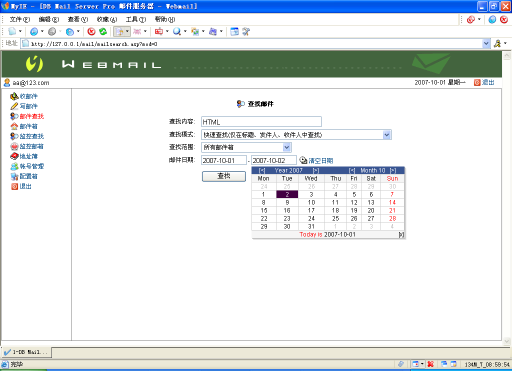Go to the next year in the calendar
512x371 pixels.
point(316,170)
